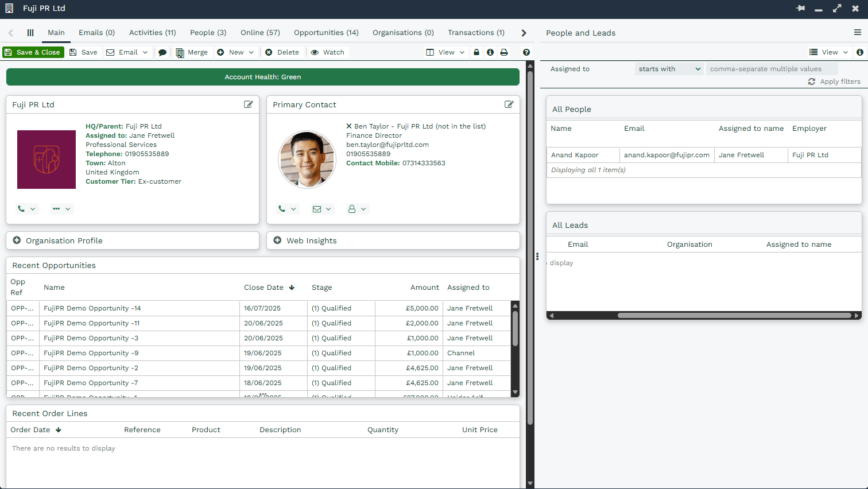Click the All Leads horizontal scrollbar
The height and width of the screenshot is (489, 868).
[734, 315]
